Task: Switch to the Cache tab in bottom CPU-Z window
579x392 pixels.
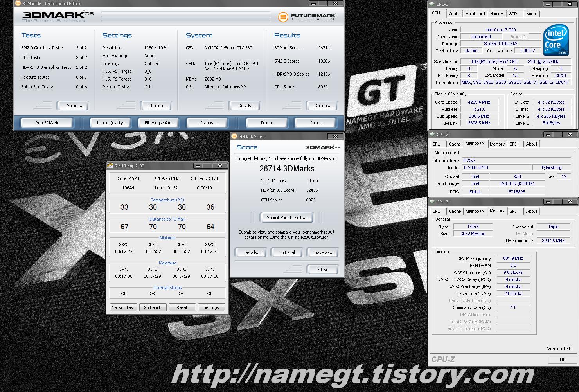Action: click(455, 211)
